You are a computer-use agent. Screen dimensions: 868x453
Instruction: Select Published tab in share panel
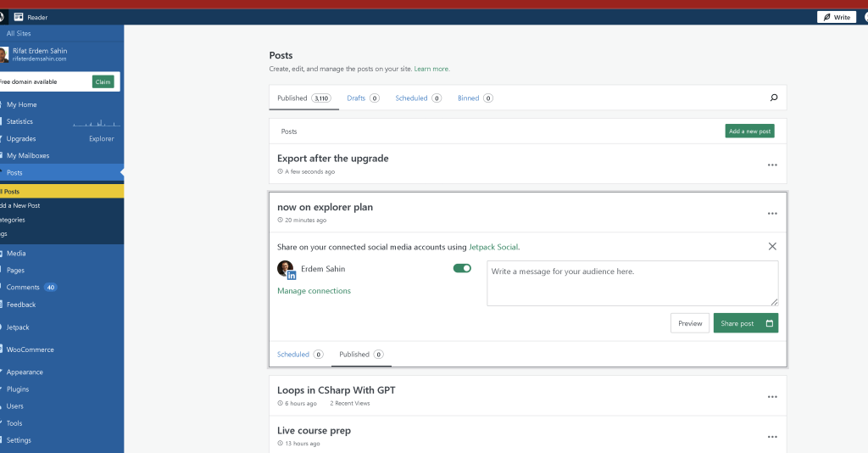point(361,355)
